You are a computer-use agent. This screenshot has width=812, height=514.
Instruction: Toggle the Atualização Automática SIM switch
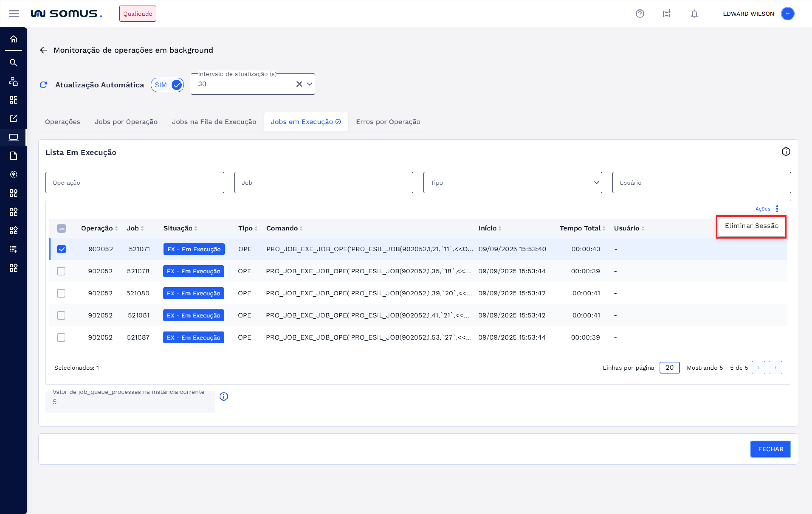pos(168,85)
